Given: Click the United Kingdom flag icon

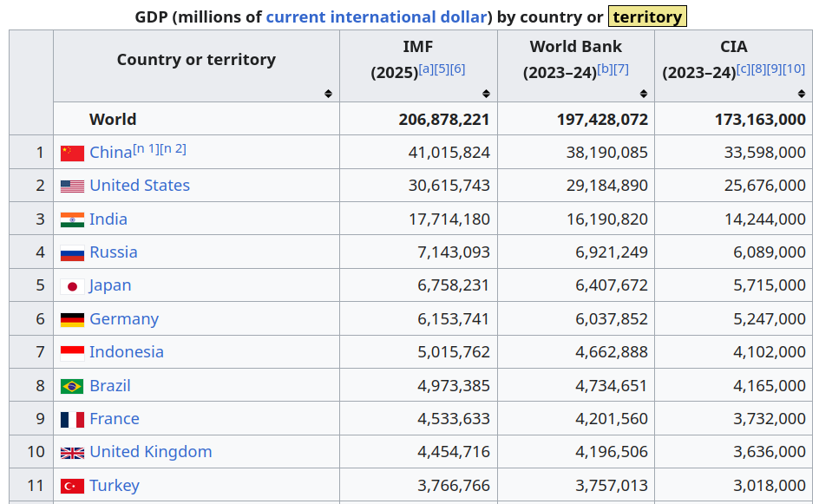Looking at the screenshot, I should pos(72,453).
